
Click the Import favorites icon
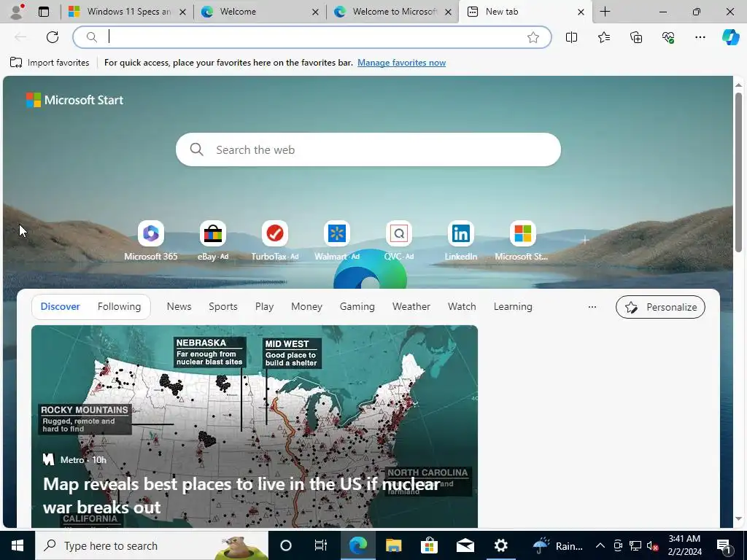[16, 63]
